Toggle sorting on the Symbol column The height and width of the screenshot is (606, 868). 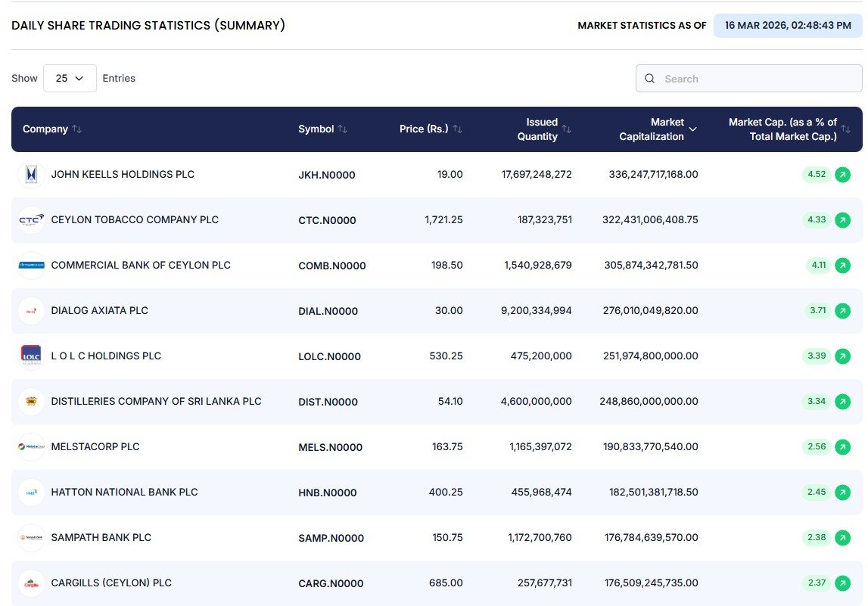(x=342, y=129)
